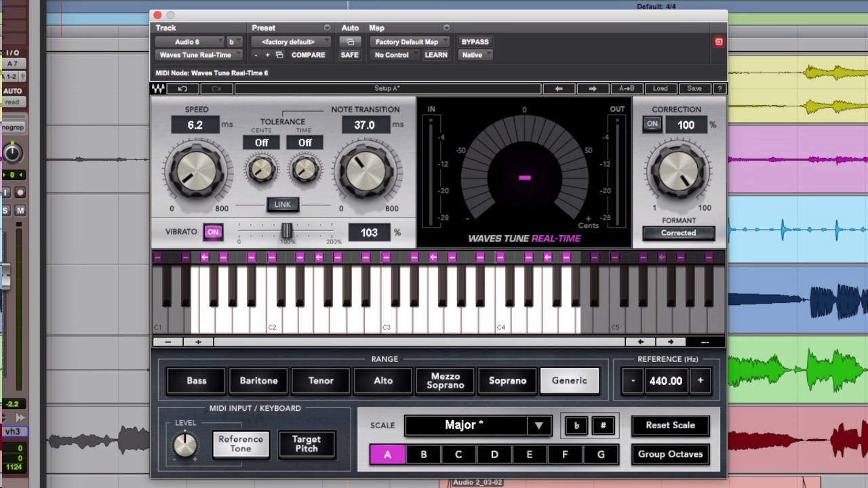Open the Major scale dropdown

click(x=478, y=426)
